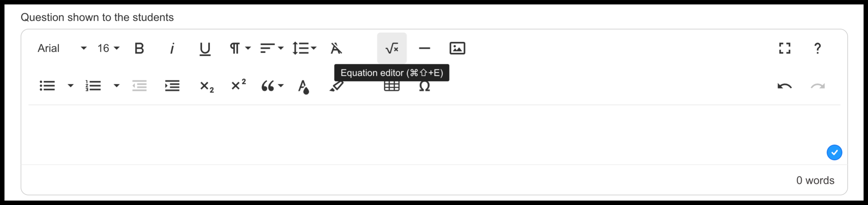Toggle italic formatting
The width and height of the screenshot is (868, 205).
(x=172, y=48)
